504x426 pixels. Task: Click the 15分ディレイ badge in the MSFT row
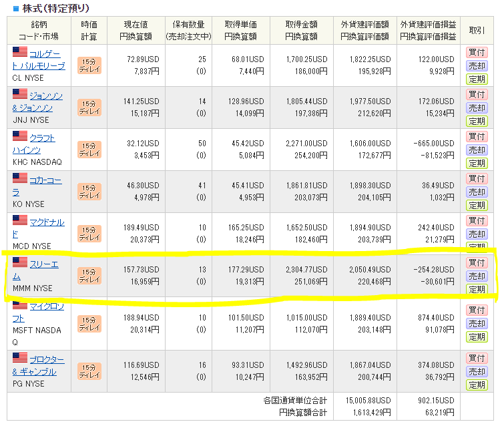click(x=89, y=317)
